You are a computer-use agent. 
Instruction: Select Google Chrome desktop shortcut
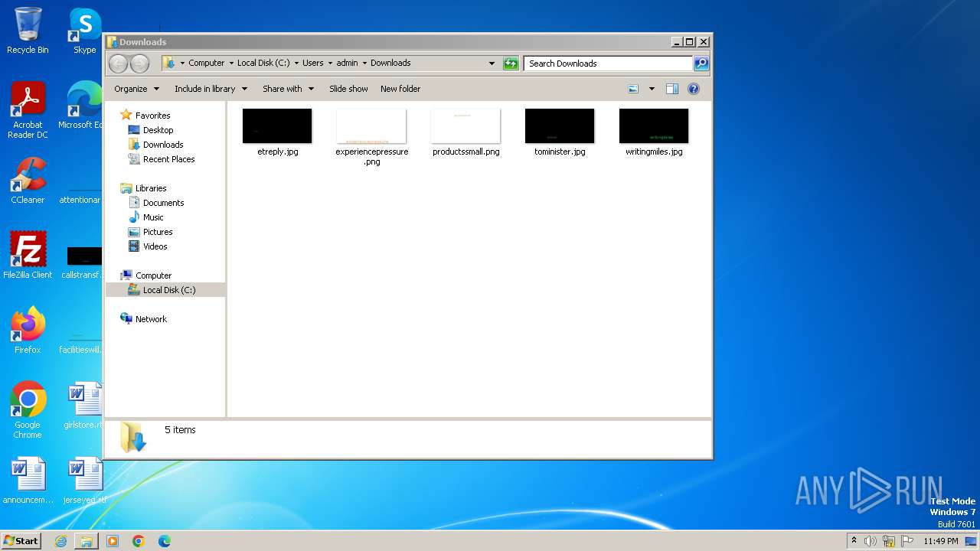[28, 410]
